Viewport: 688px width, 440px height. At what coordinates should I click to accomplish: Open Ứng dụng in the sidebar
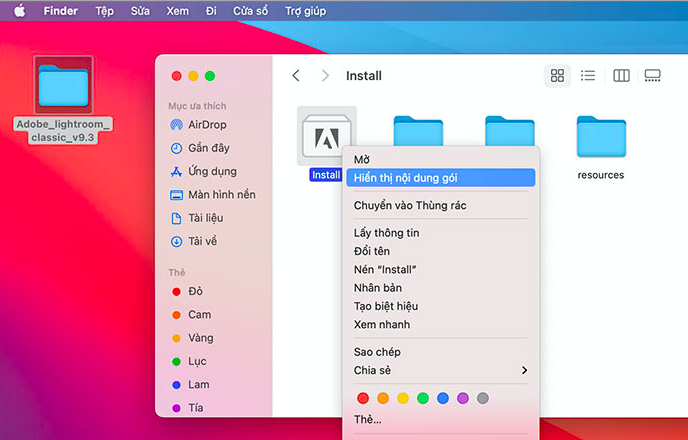tap(204, 172)
